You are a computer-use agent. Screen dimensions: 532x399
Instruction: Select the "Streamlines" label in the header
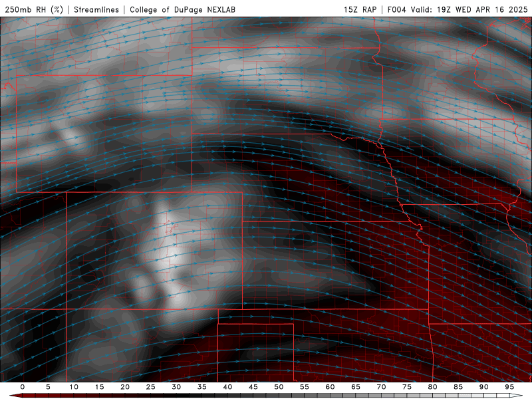pyautogui.click(x=96, y=9)
